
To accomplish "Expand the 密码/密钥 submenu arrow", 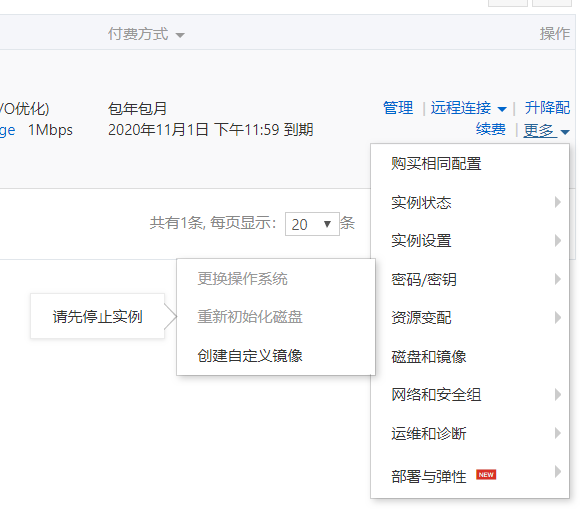I will (557, 279).
